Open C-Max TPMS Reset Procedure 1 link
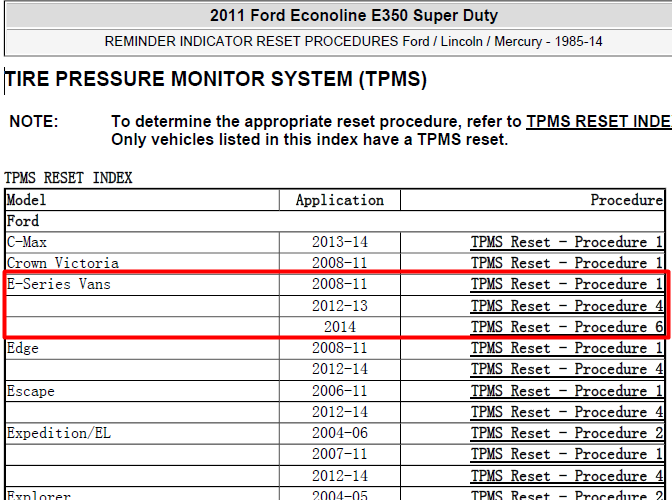The image size is (672, 500). [x=567, y=242]
